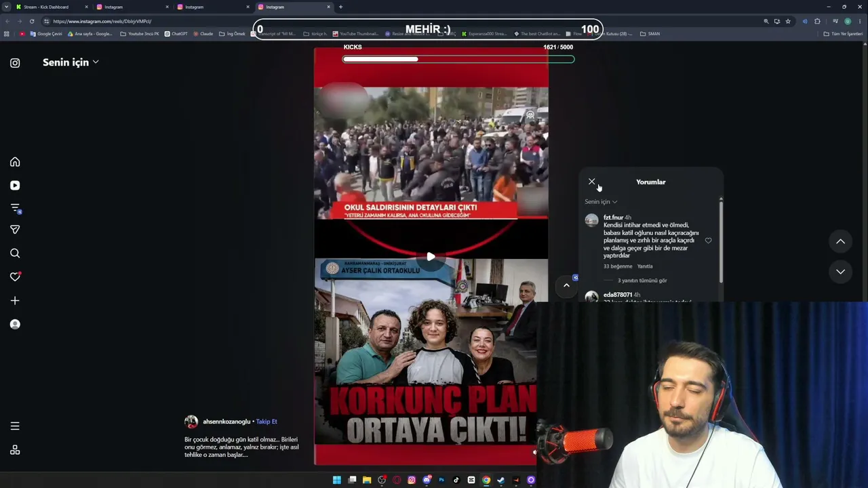Viewport: 868px width, 488px height.
Task: Open the profile avatar in the sidebar
Action: tap(15, 324)
